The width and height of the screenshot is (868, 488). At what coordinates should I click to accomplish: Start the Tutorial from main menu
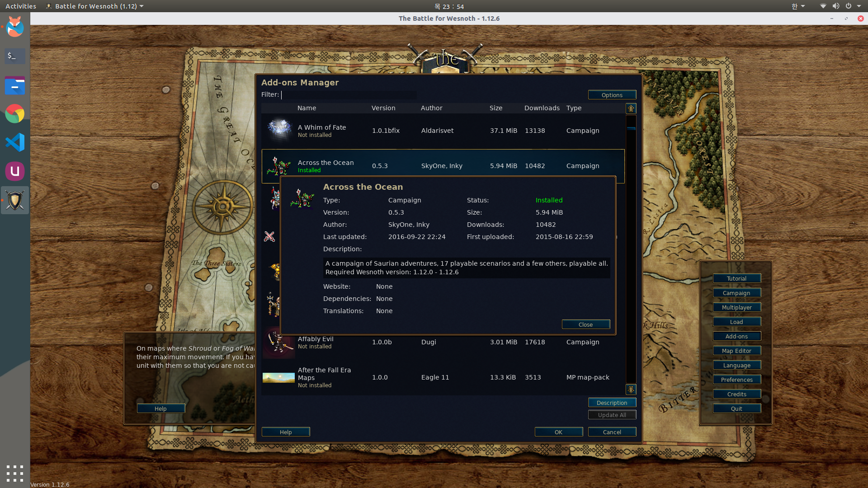(x=736, y=278)
